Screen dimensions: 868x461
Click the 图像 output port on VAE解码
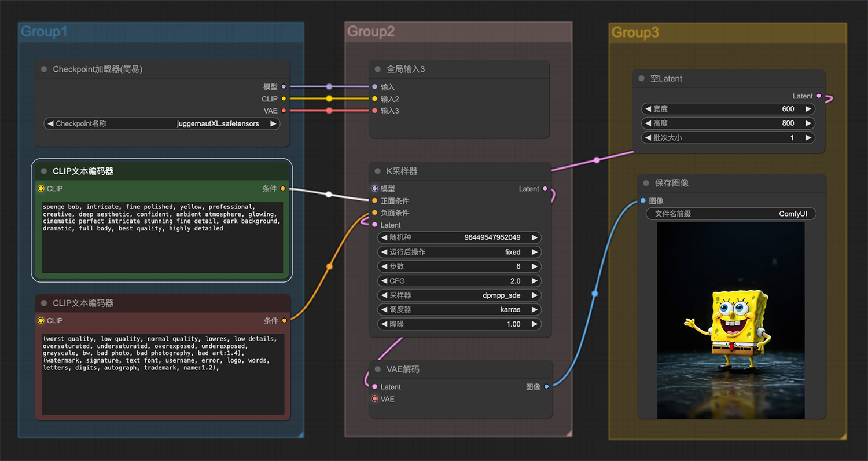pos(546,387)
